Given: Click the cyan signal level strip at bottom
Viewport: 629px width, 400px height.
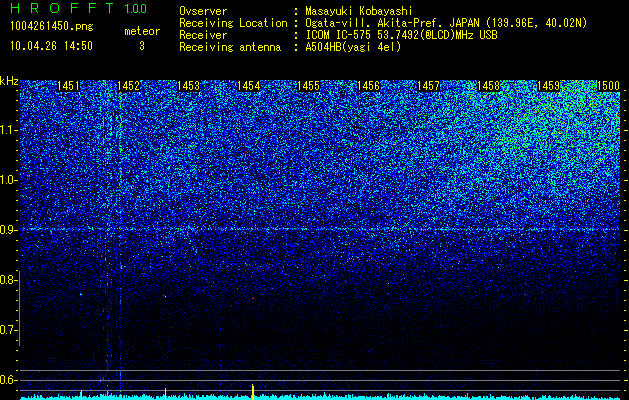Looking at the screenshot, I should click(320, 397).
